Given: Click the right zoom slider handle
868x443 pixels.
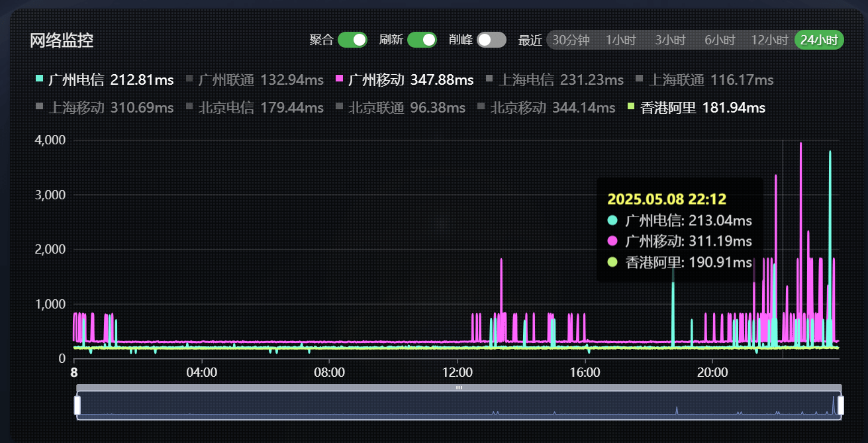Looking at the screenshot, I should [841, 405].
